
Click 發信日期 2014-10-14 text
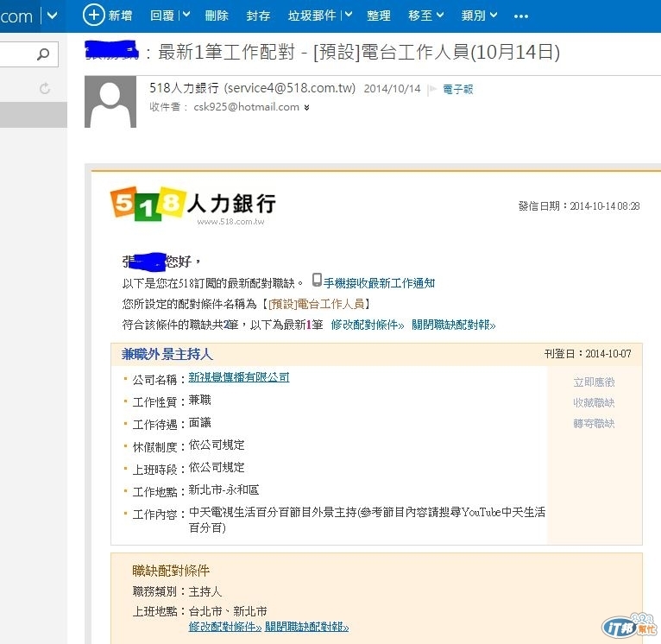pyautogui.click(x=579, y=205)
